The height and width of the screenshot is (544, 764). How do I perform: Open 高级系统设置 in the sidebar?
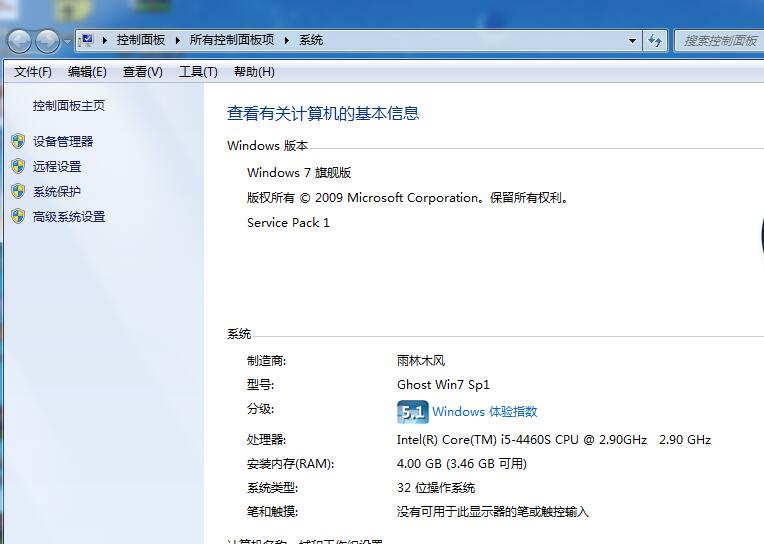(69, 217)
